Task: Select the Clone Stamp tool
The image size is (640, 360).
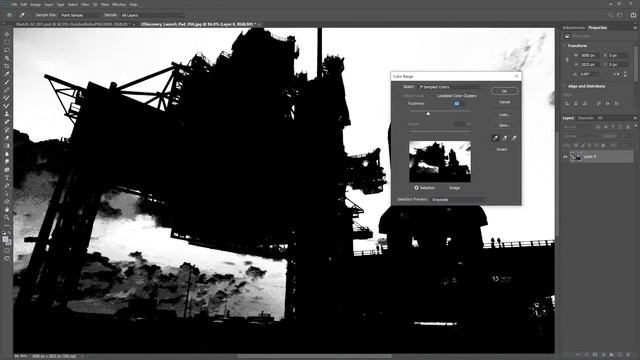Action: pyautogui.click(x=7, y=114)
